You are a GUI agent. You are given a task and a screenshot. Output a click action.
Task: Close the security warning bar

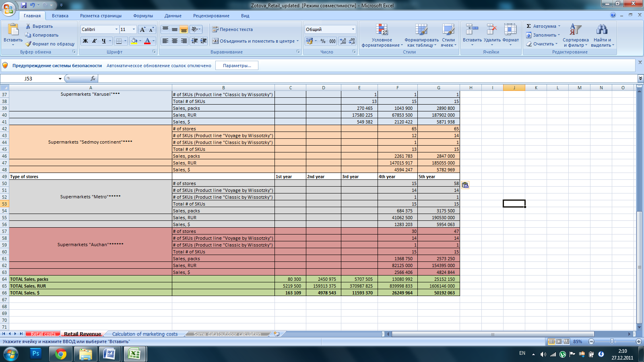tap(640, 62)
